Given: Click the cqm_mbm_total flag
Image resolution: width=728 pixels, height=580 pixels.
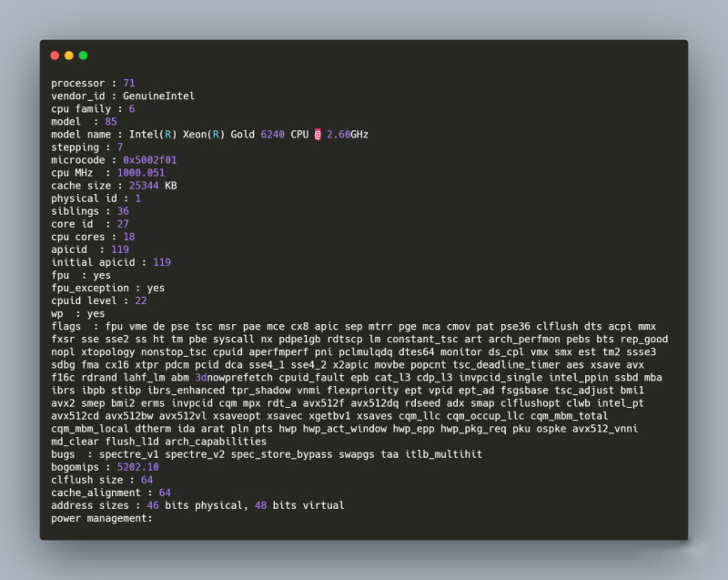Looking at the screenshot, I should point(570,416).
